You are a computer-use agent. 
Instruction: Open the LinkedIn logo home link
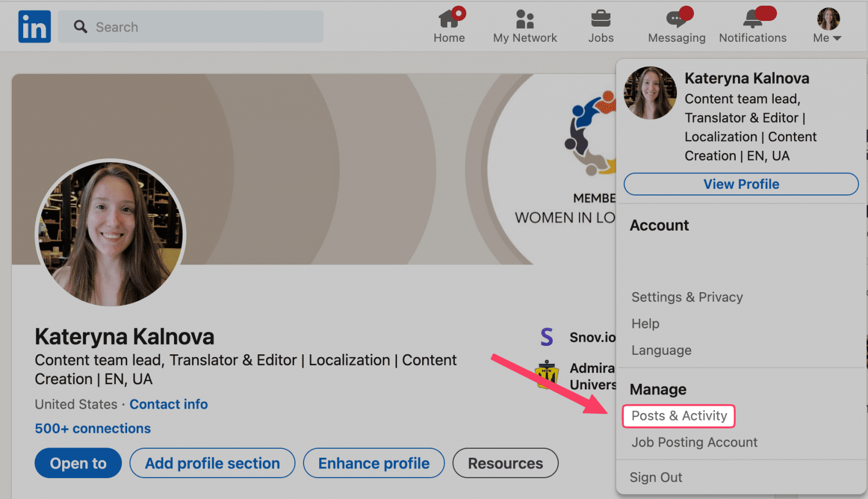[34, 27]
